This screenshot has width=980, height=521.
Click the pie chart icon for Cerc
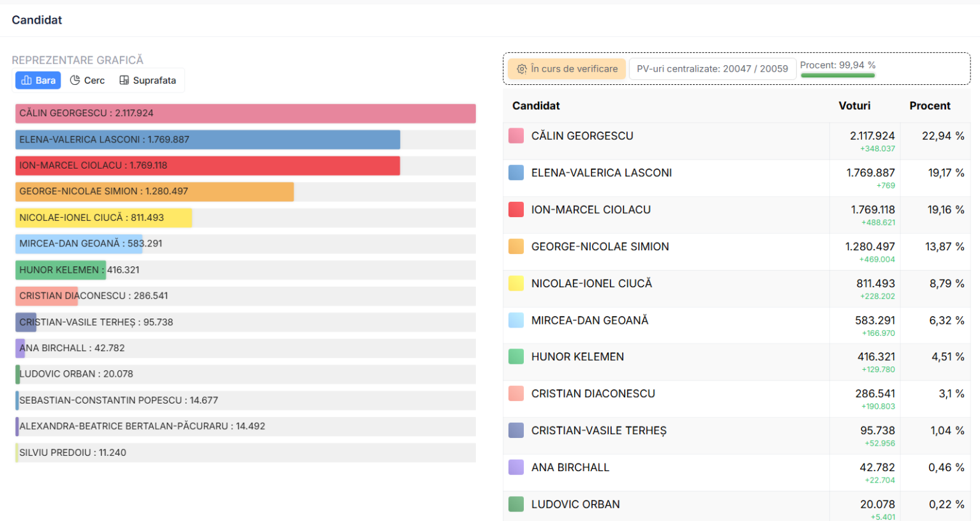click(75, 80)
